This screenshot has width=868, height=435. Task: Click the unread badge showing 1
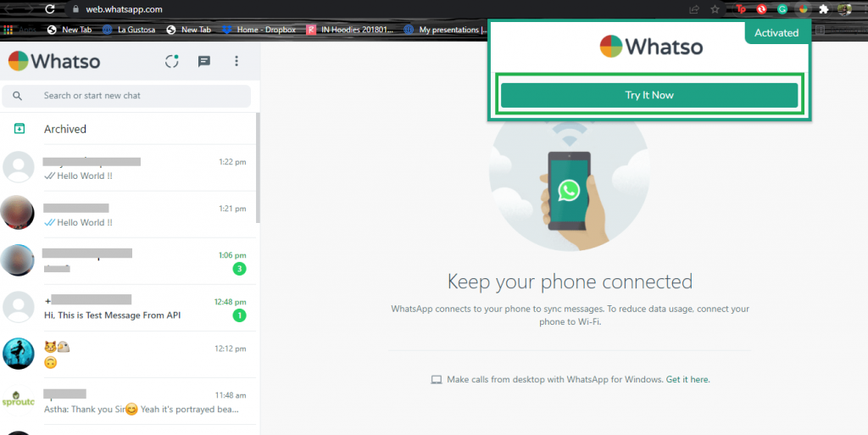click(x=239, y=315)
